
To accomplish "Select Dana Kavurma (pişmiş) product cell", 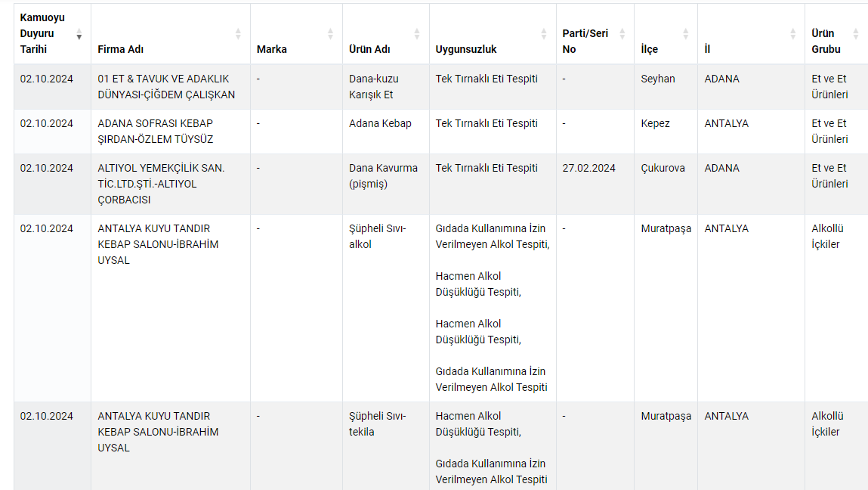I will pos(383,176).
